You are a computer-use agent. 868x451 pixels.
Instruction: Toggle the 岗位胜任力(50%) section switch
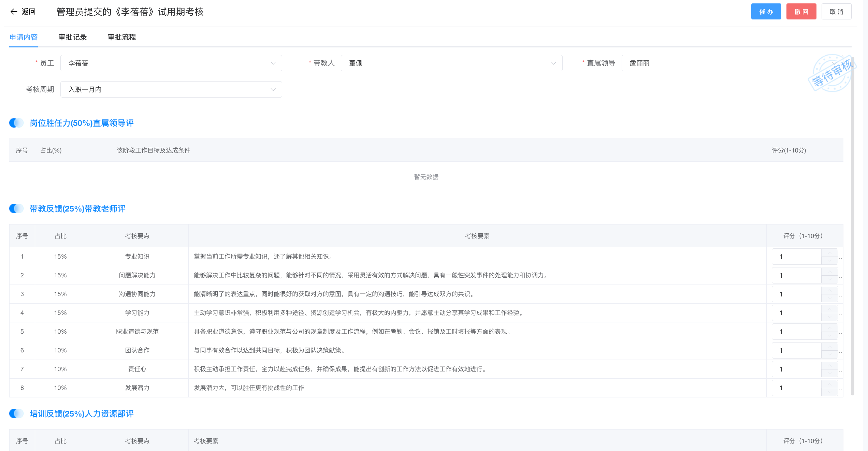[x=16, y=123]
